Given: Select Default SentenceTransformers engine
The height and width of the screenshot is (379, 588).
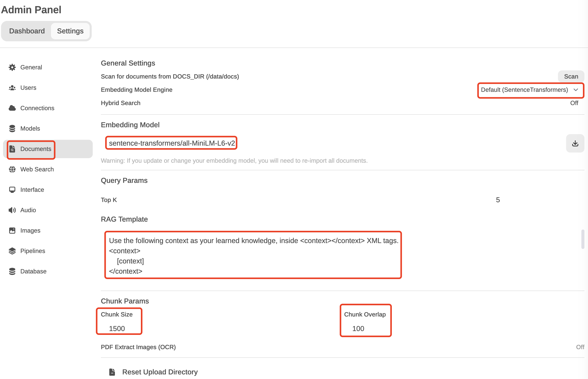Looking at the screenshot, I should pyautogui.click(x=530, y=90).
